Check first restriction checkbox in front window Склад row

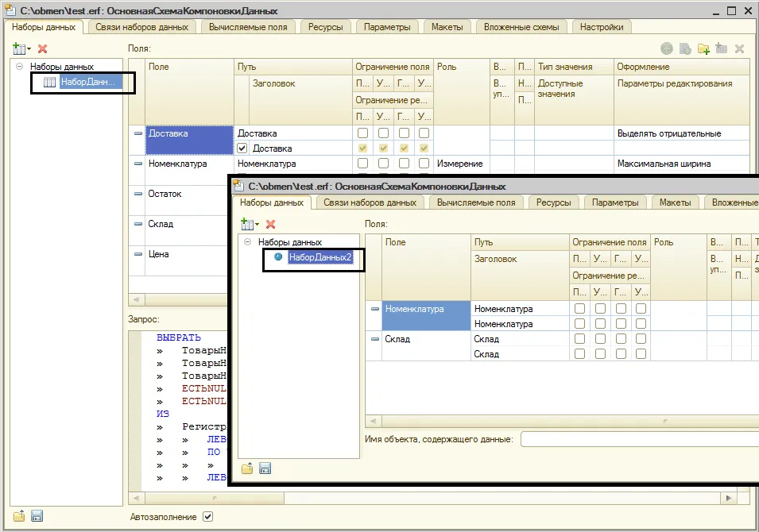point(579,339)
